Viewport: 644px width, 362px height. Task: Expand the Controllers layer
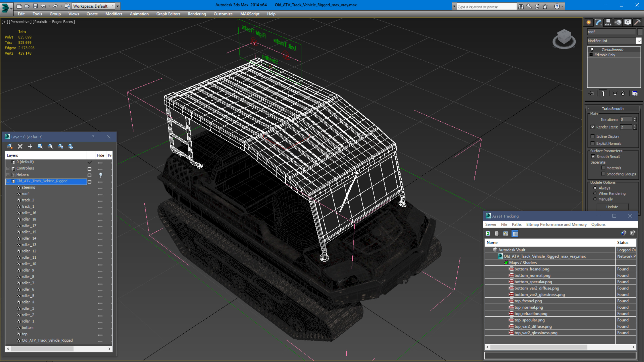click(8, 168)
